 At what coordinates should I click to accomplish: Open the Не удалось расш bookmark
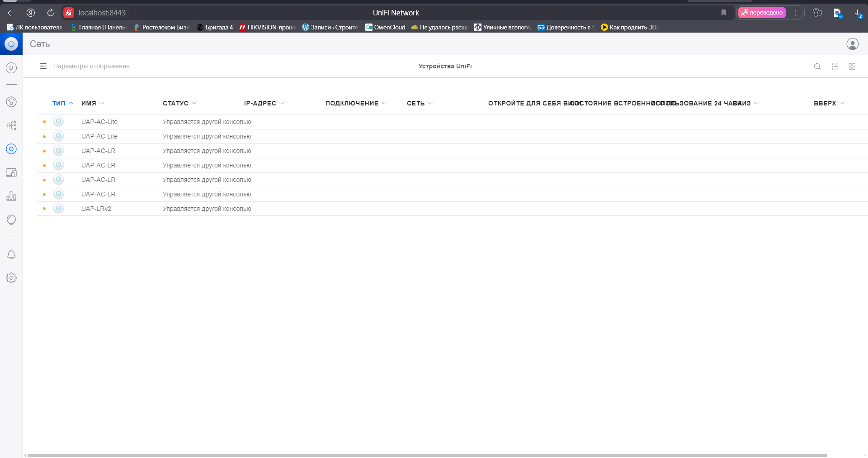pyautogui.click(x=439, y=27)
